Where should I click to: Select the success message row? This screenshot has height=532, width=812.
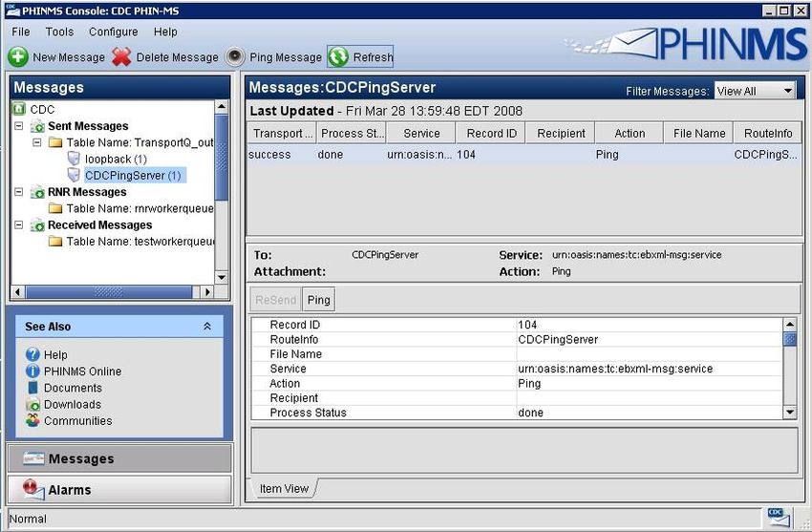524,154
